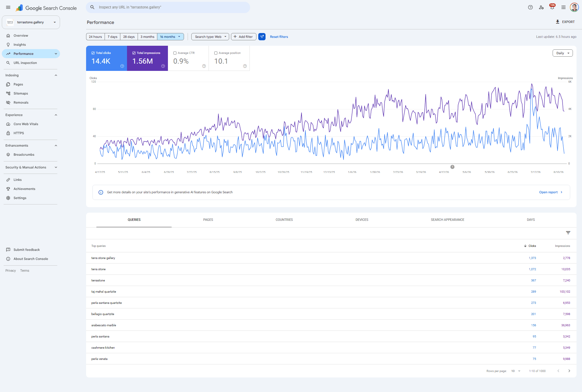Image resolution: width=582 pixels, height=392 pixels.
Task: Open the Google apps grid
Action: coord(563,8)
